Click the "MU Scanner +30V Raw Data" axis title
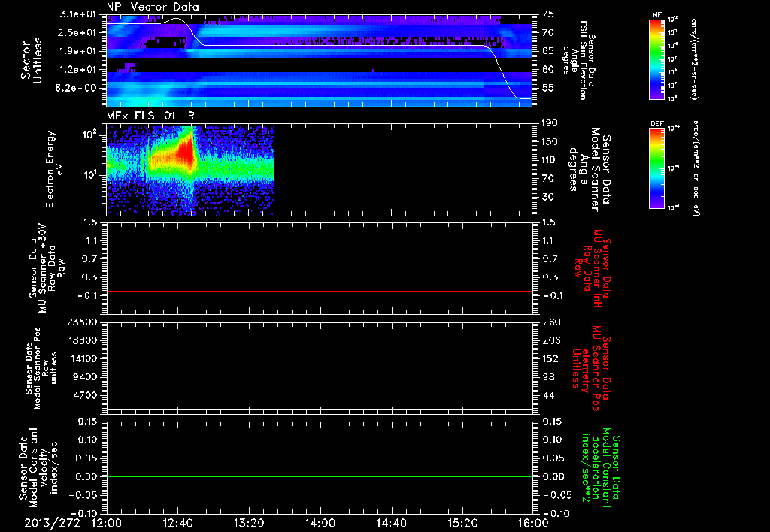This screenshot has height=532, width=770. click(x=47, y=268)
